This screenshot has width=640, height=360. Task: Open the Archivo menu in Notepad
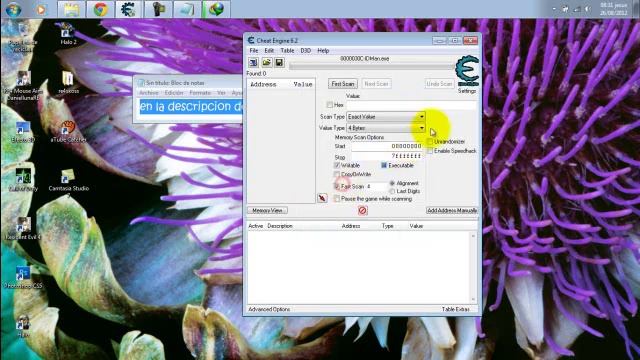click(x=149, y=93)
